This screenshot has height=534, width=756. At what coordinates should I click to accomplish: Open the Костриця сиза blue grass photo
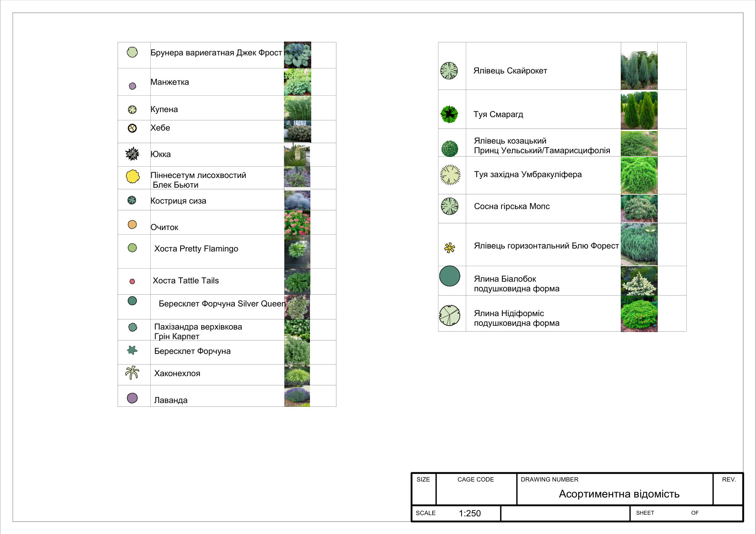(297, 200)
